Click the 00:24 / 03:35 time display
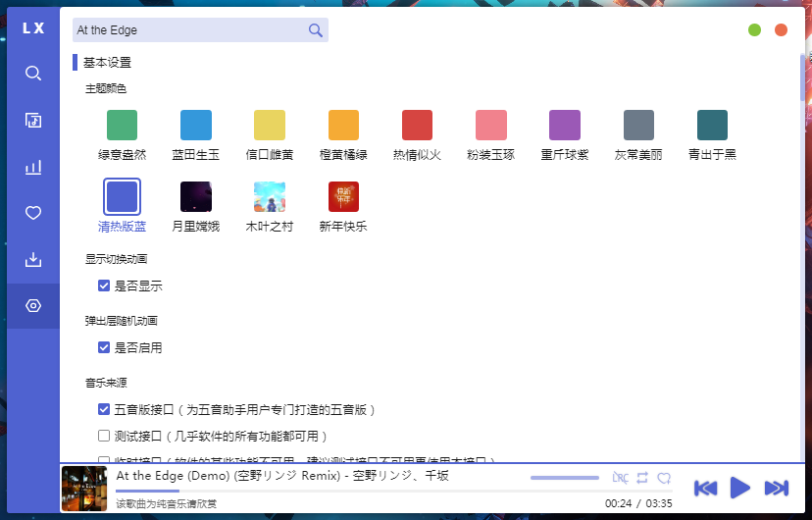 638,503
